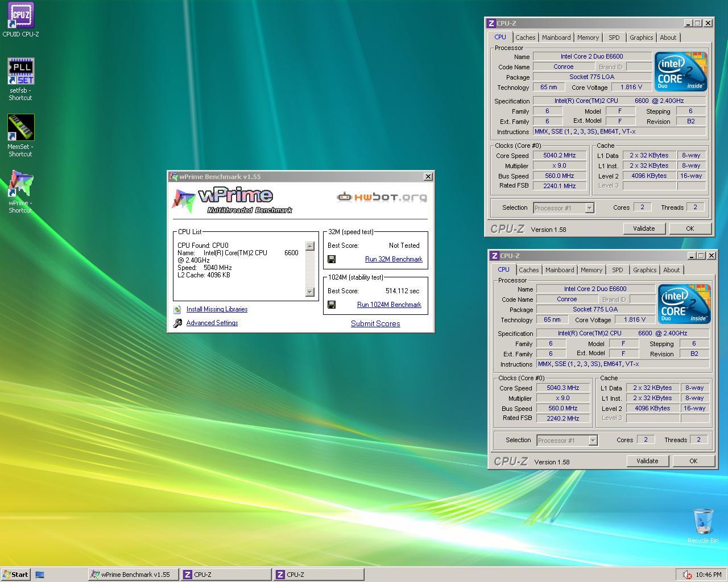Click Submit Scores link
Image resolution: width=728 pixels, height=582 pixels.
point(375,323)
